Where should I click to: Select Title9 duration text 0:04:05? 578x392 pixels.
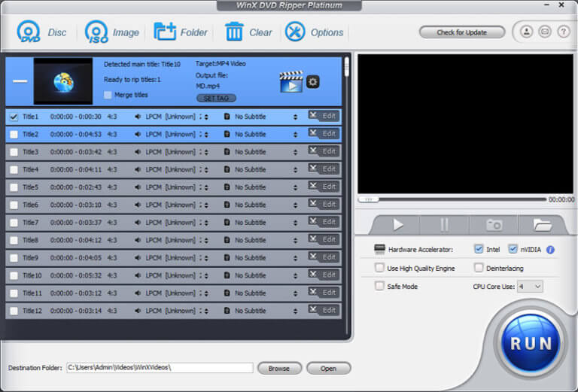(x=75, y=258)
